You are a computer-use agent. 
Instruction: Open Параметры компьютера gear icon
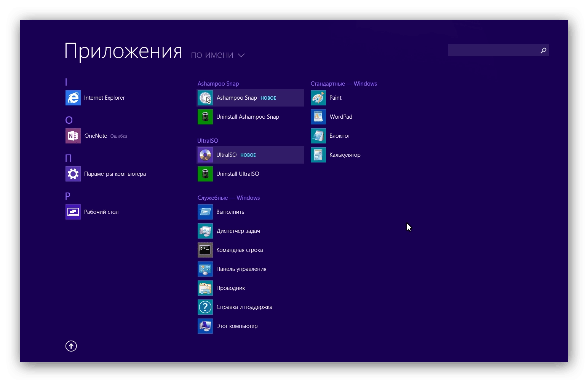[73, 174]
